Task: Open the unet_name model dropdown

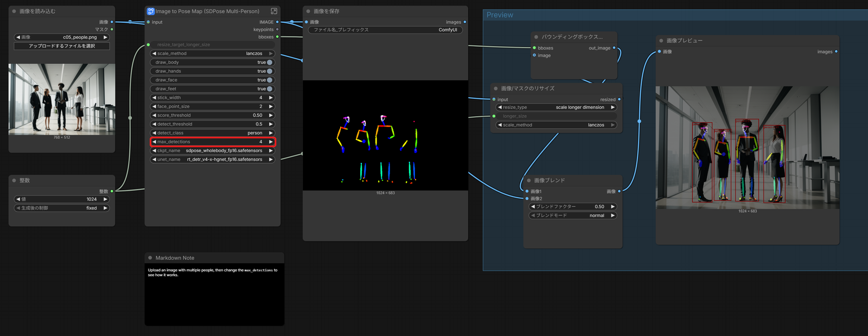Action: click(x=213, y=160)
